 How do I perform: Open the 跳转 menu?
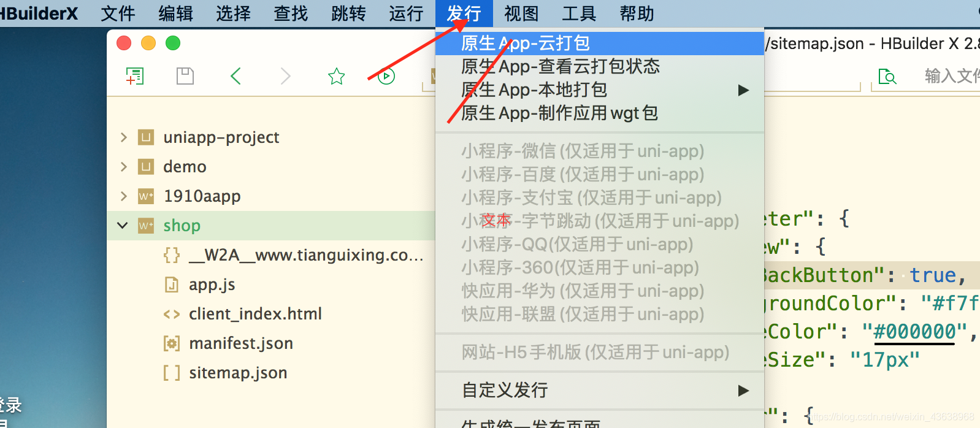(348, 13)
